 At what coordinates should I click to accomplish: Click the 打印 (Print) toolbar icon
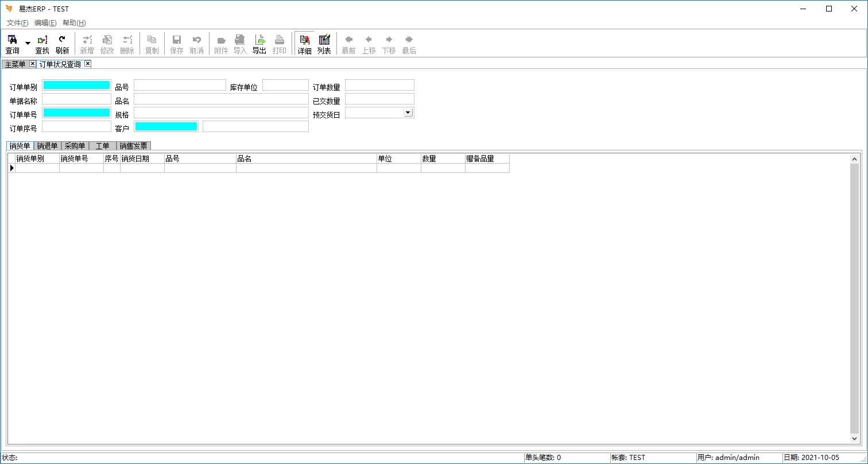click(x=279, y=44)
